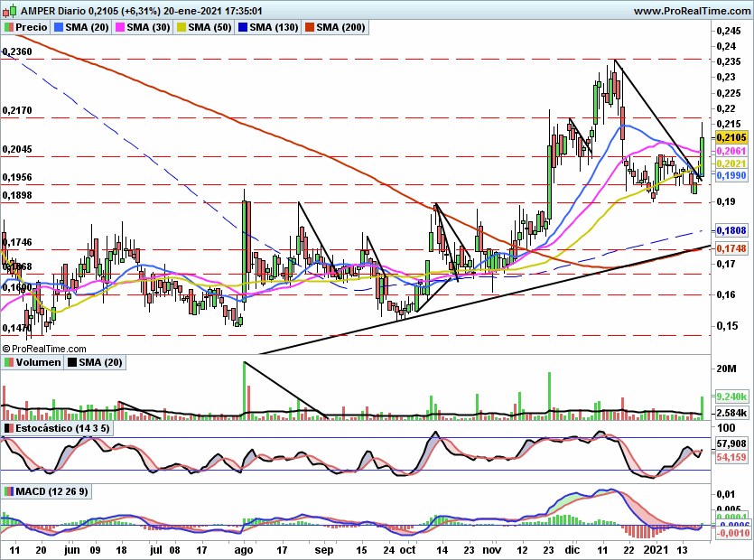Click the Estocástico (14 3 5) indicator icon
Screen dimensions: 754x560
pyautogui.click(x=8, y=428)
